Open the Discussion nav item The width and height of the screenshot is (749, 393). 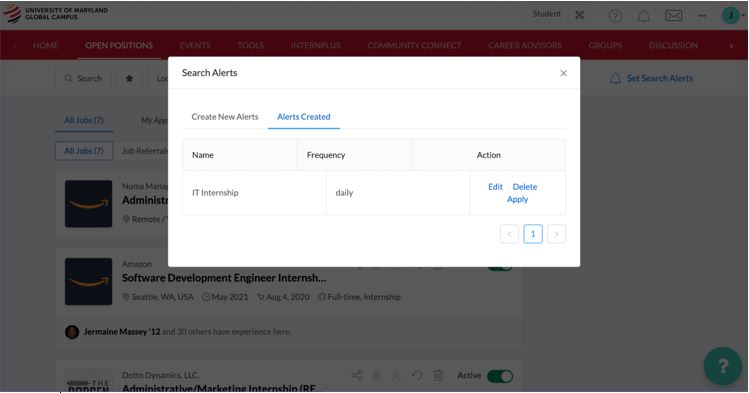click(x=673, y=45)
